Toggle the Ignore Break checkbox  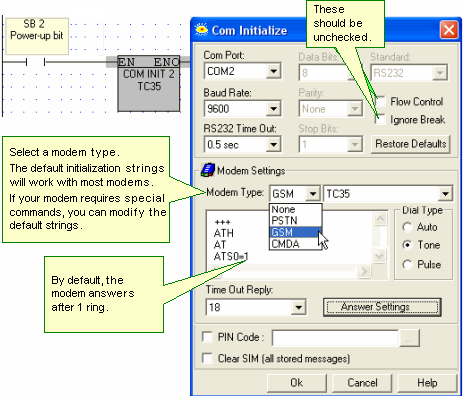tap(380, 119)
